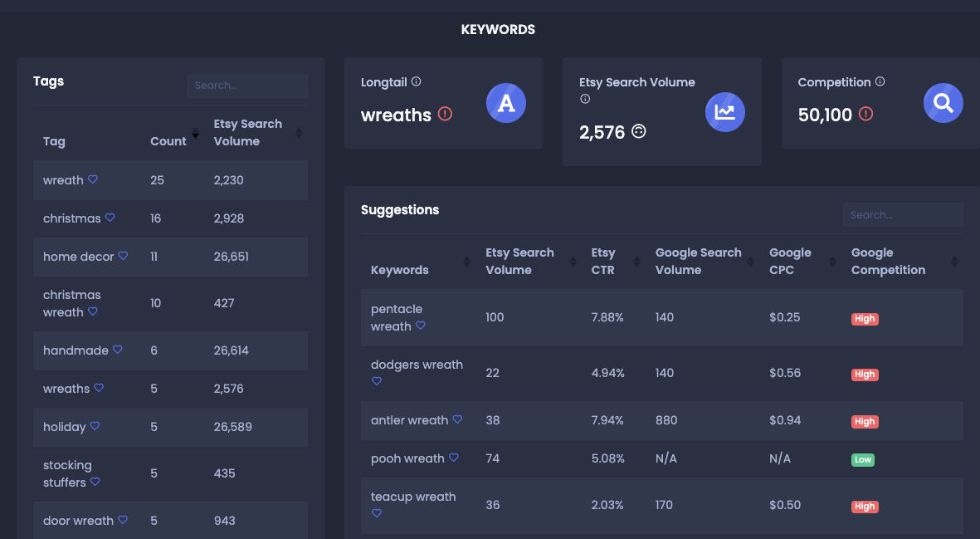Click the Keywords column header

[x=399, y=270]
